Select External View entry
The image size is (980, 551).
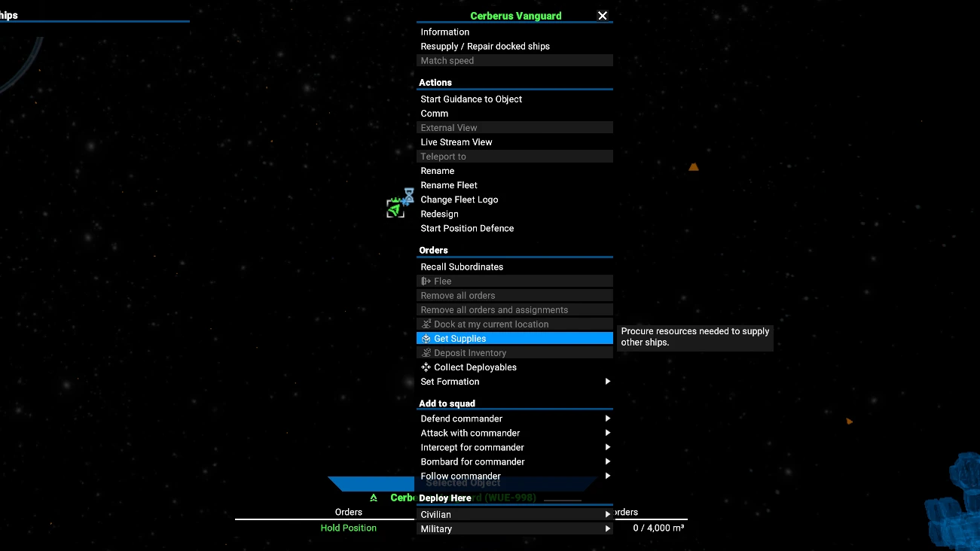(514, 127)
